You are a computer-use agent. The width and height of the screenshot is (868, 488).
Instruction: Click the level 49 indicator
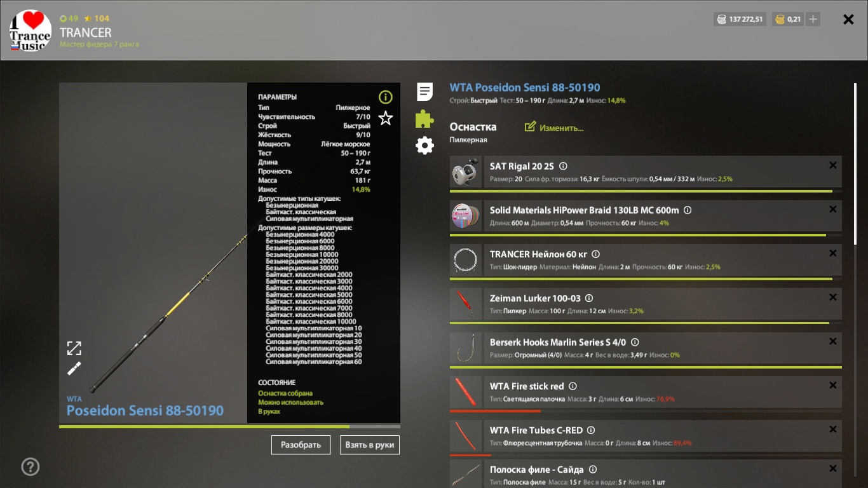[69, 18]
